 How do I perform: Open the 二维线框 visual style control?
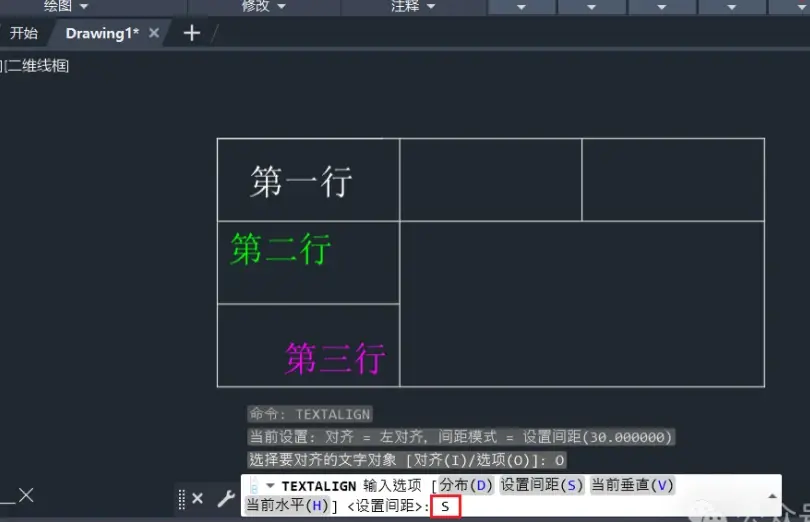(38, 66)
